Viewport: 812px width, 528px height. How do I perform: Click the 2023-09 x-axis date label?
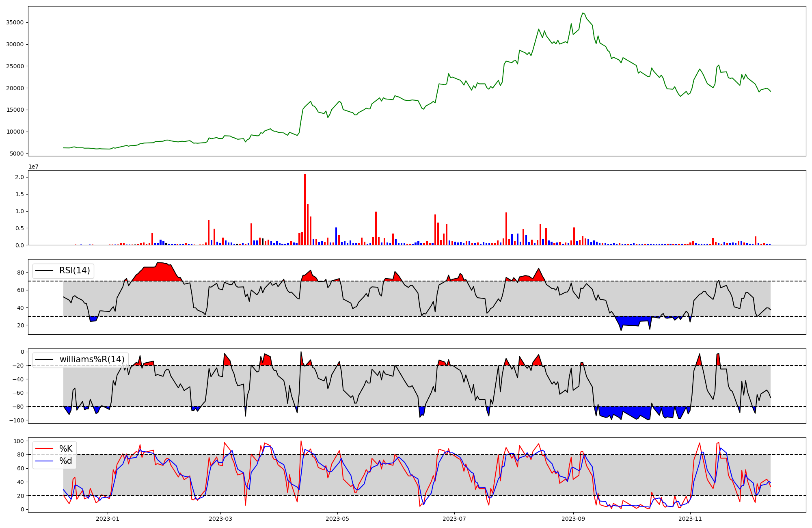[573, 519]
